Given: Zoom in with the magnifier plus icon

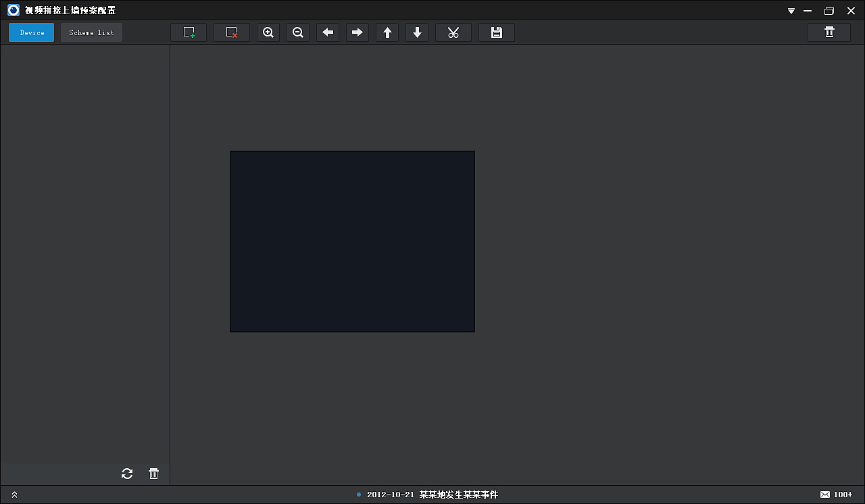Looking at the screenshot, I should click(268, 32).
